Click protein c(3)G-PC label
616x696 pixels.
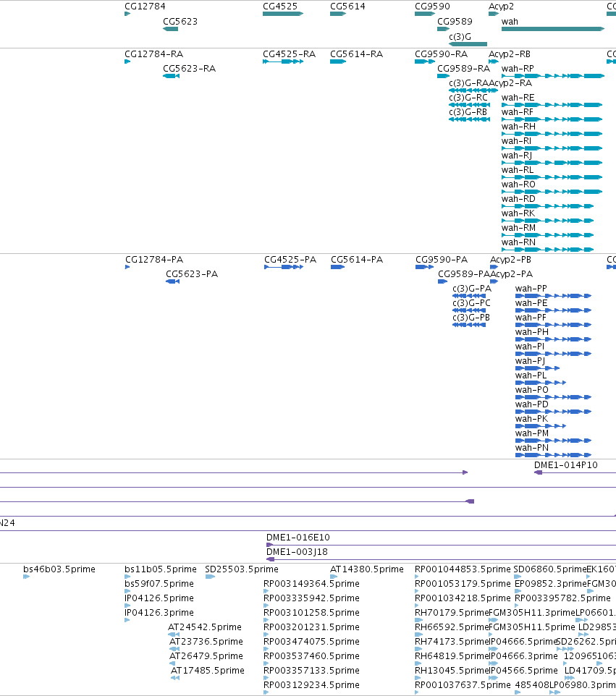(x=471, y=302)
